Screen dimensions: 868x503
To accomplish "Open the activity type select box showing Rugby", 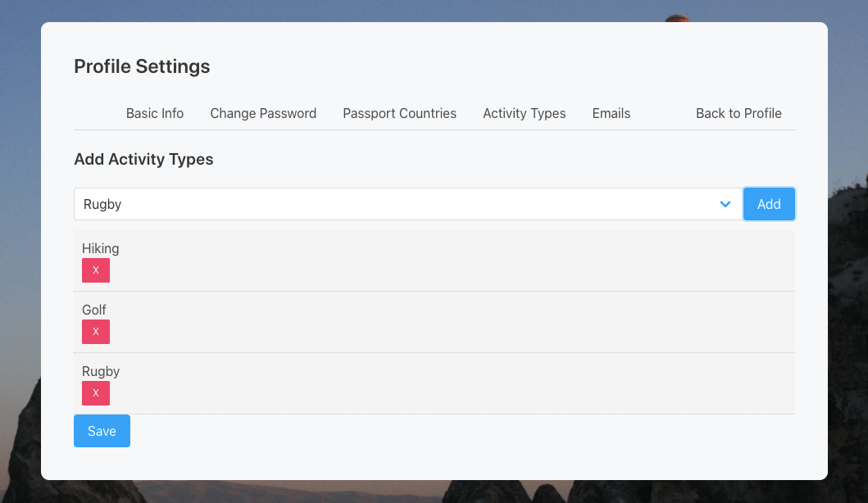I will pos(393,204).
